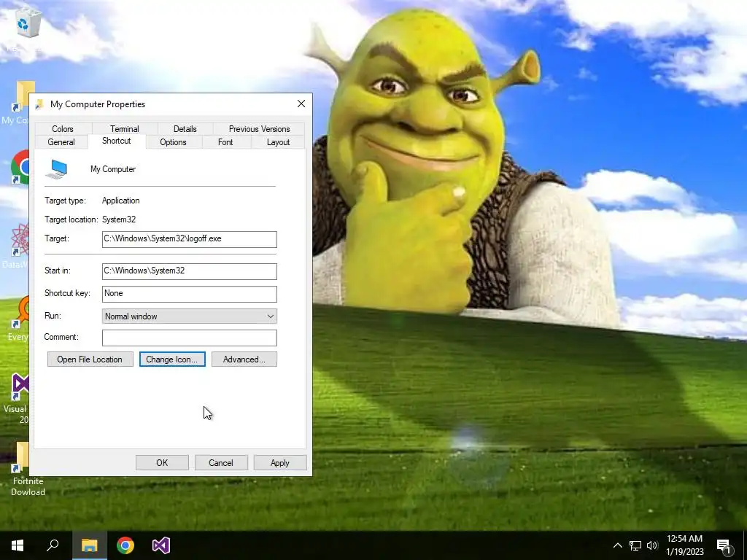Switch to the Colors tab
The width and height of the screenshot is (747, 560).
click(x=63, y=129)
